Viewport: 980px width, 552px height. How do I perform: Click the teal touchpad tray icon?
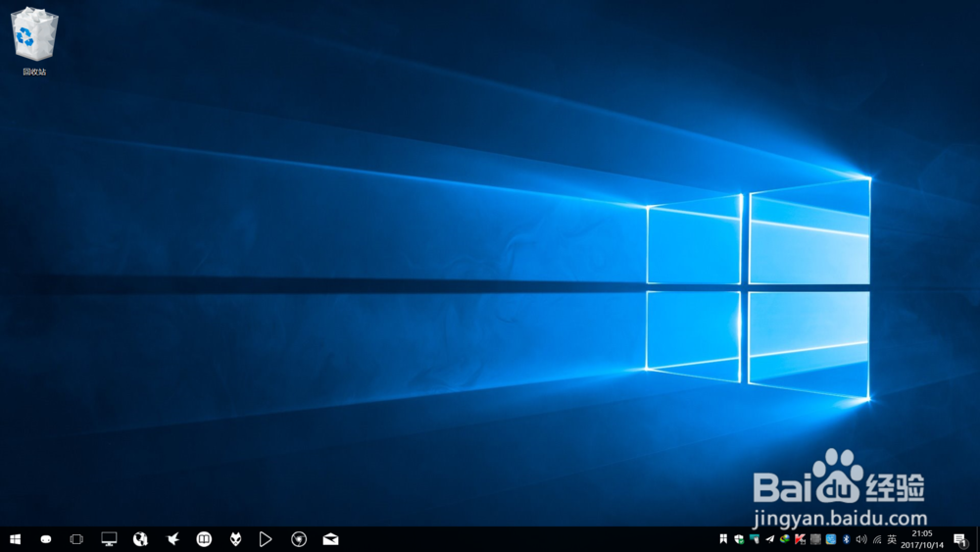pyautogui.click(x=755, y=539)
